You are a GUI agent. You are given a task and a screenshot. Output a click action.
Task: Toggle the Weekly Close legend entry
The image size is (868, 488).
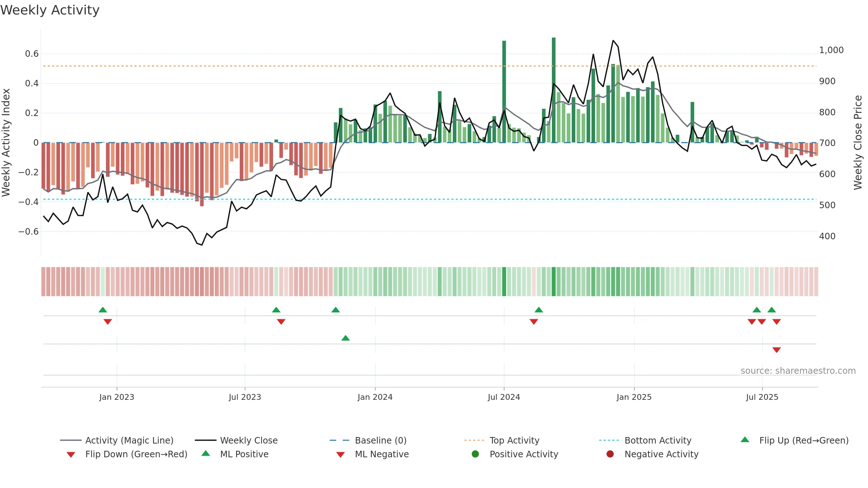click(236, 440)
